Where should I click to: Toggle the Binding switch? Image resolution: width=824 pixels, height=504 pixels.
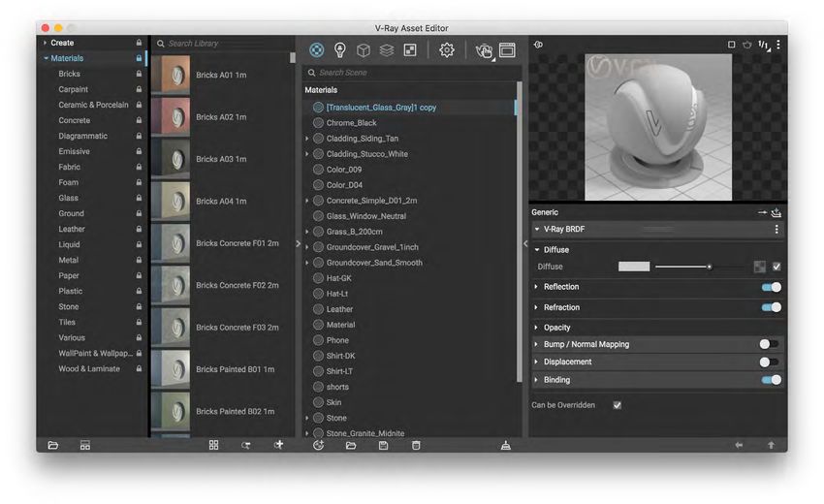(772, 380)
